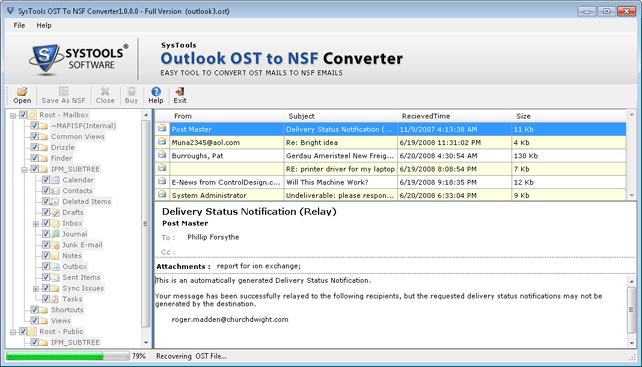Click the Journal folder icon
Image resolution: width=642 pixels, height=367 pixels.
(x=55, y=234)
